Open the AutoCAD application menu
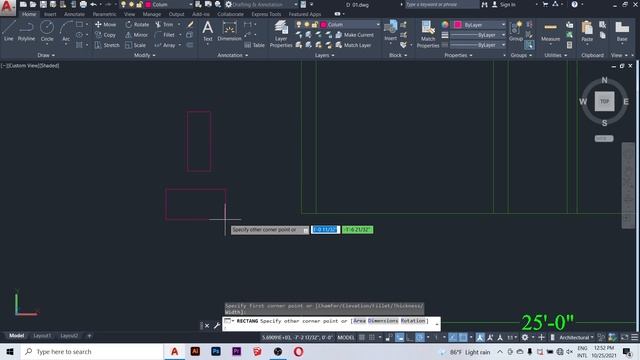This screenshot has height=360, width=640. click(x=7, y=7)
